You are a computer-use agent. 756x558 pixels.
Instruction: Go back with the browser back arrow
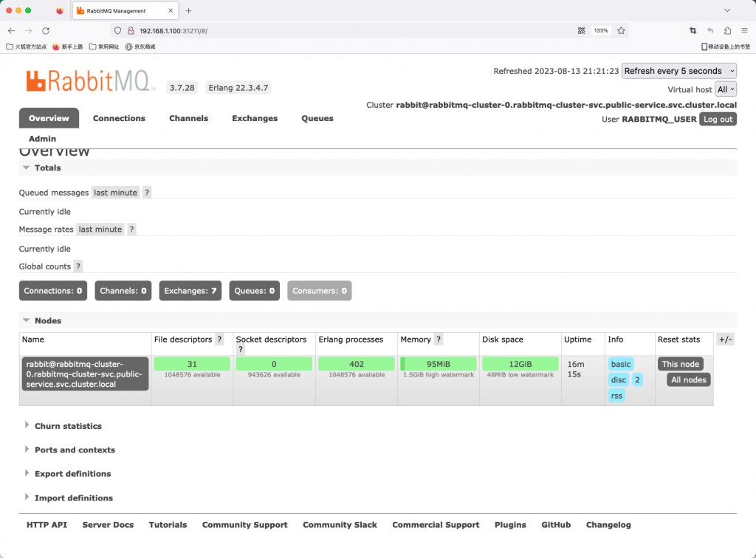(12, 31)
